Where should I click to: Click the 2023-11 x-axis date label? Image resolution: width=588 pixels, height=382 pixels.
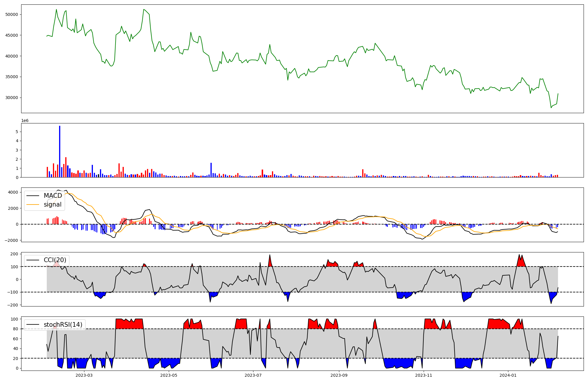click(x=424, y=375)
